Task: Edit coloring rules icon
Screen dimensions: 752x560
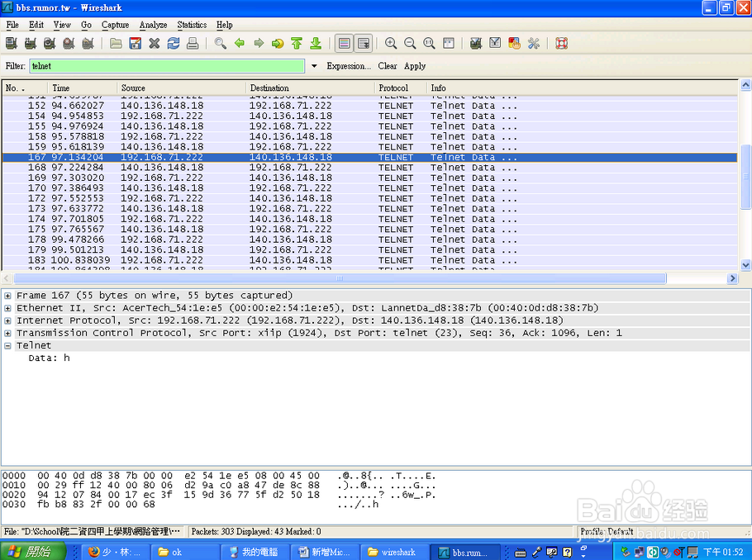Action: pyautogui.click(x=514, y=44)
